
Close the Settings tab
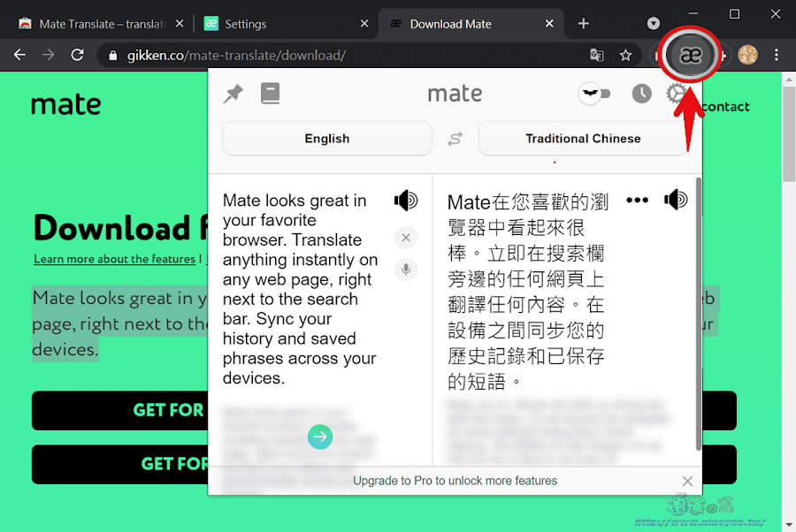[x=364, y=24]
